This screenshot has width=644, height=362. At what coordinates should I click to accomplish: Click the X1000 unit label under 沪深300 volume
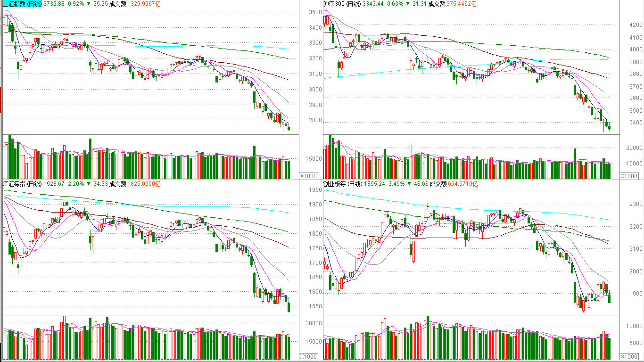(629, 176)
